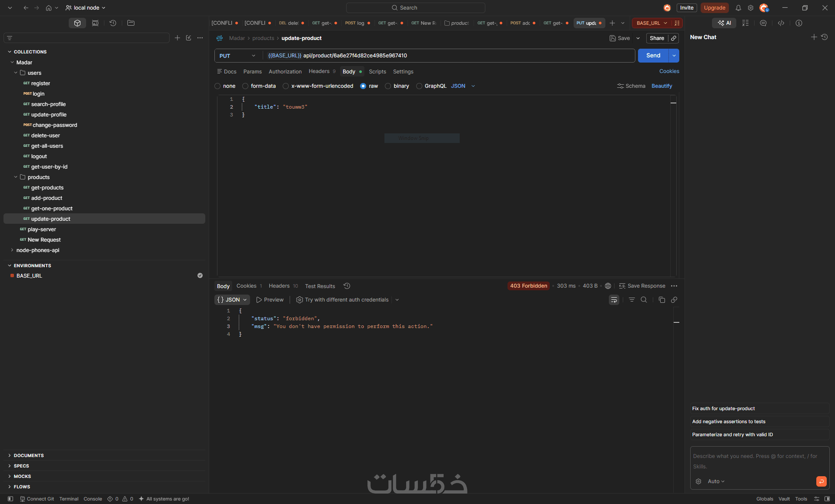Open the BASE_URL environment selector dropdown
The width and height of the screenshot is (835, 504).
[x=652, y=23]
